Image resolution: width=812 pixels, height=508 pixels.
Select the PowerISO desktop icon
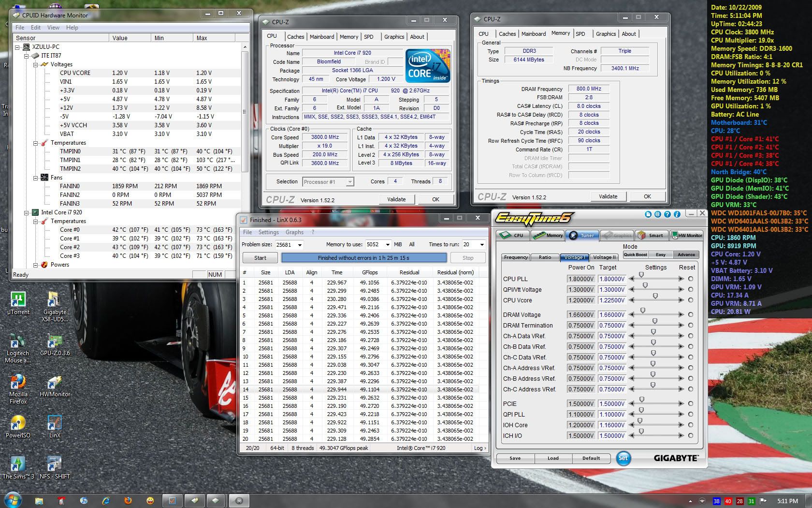click(18, 427)
